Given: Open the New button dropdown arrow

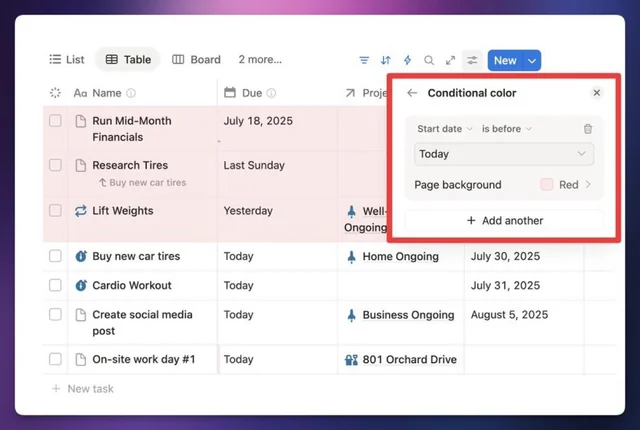Looking at the screenshot, I should pos(531,61).
